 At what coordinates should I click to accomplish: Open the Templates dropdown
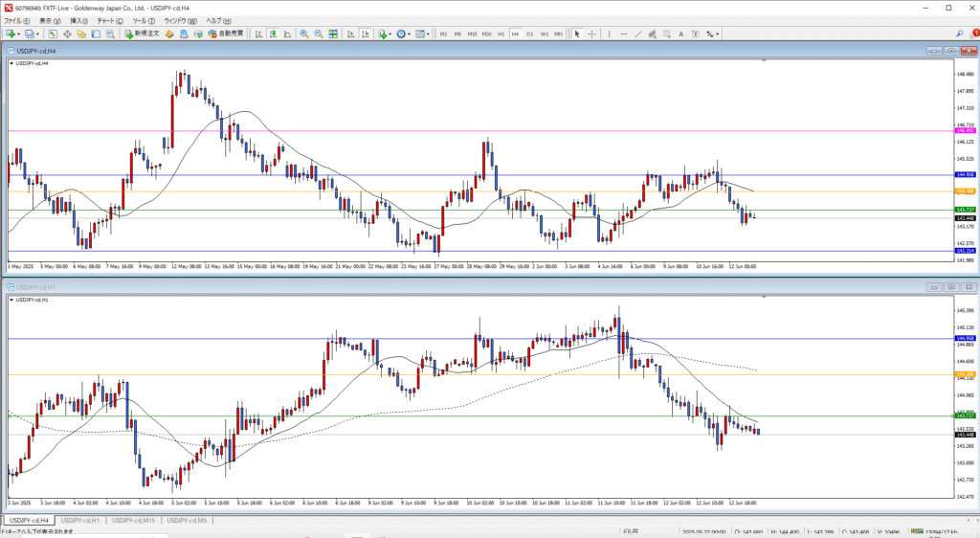422,34
